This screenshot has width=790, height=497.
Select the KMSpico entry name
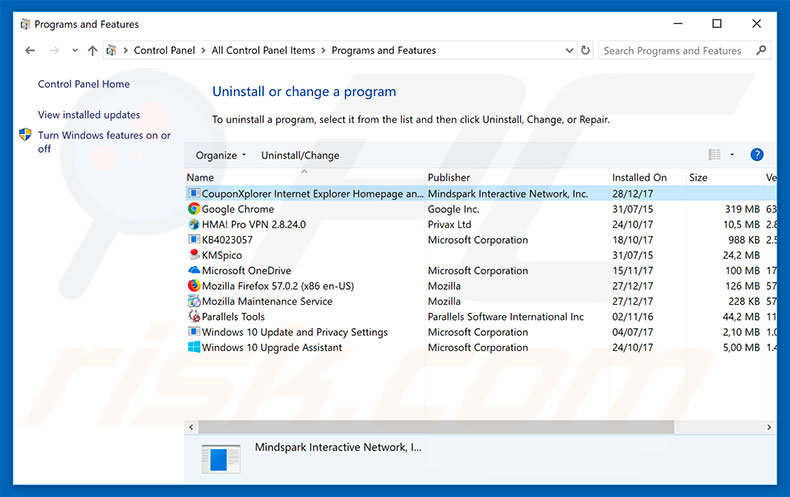pos(222,255)
